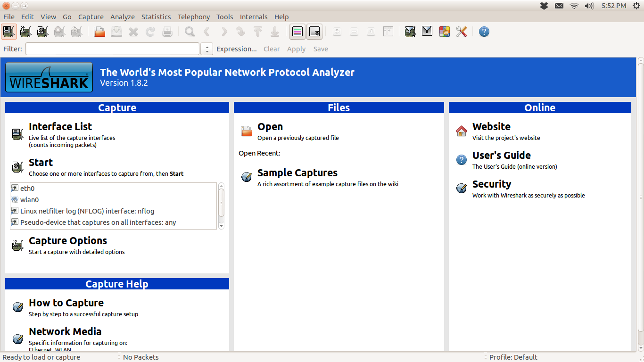Click Profile: Default in status bar
The height and width of the screenshot is (362, 644).
[x=513, y=357]
